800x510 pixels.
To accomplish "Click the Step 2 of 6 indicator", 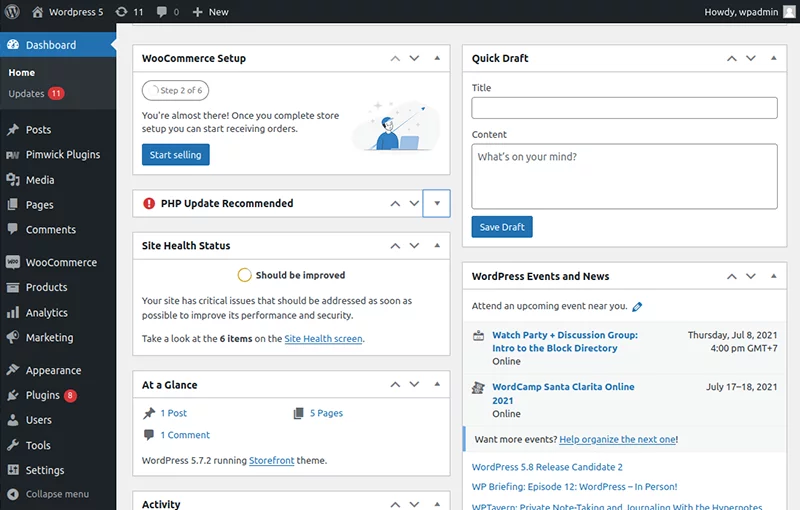I will click(x=176, y=90).
